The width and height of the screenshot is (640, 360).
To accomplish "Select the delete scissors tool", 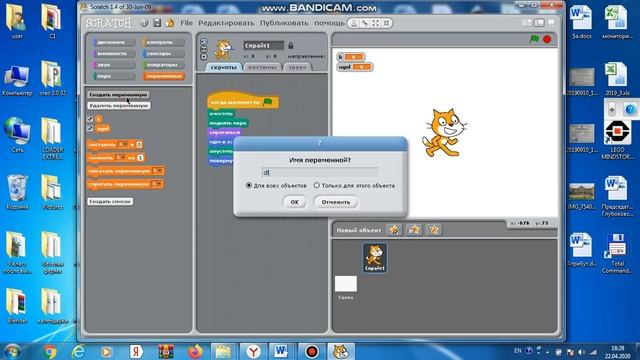I will click(x=365, y=23).
